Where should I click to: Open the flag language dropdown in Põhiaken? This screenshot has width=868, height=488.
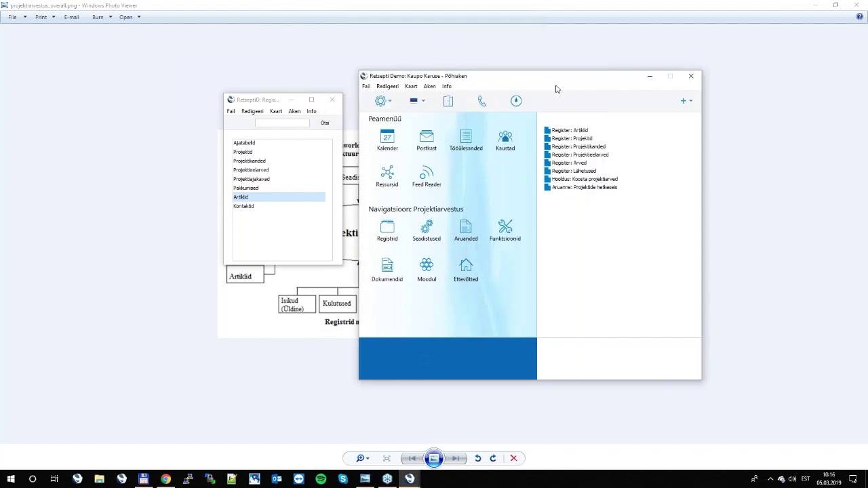point(417,101)
